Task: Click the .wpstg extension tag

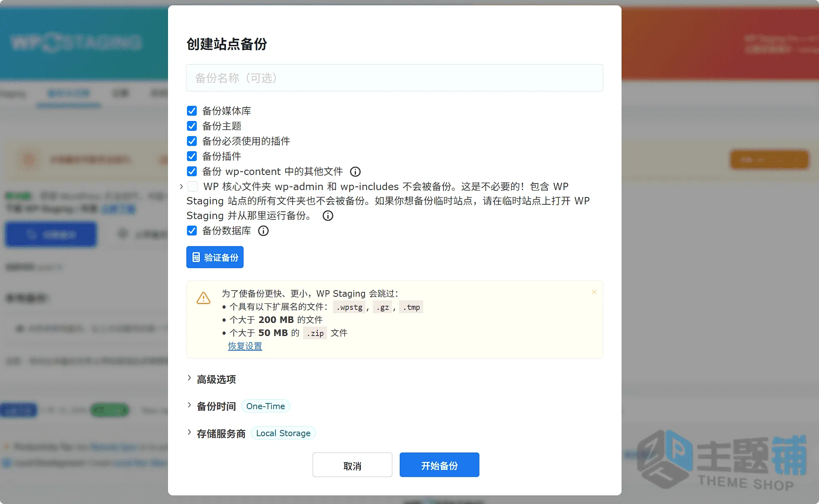Action: [x=349, y=307]
